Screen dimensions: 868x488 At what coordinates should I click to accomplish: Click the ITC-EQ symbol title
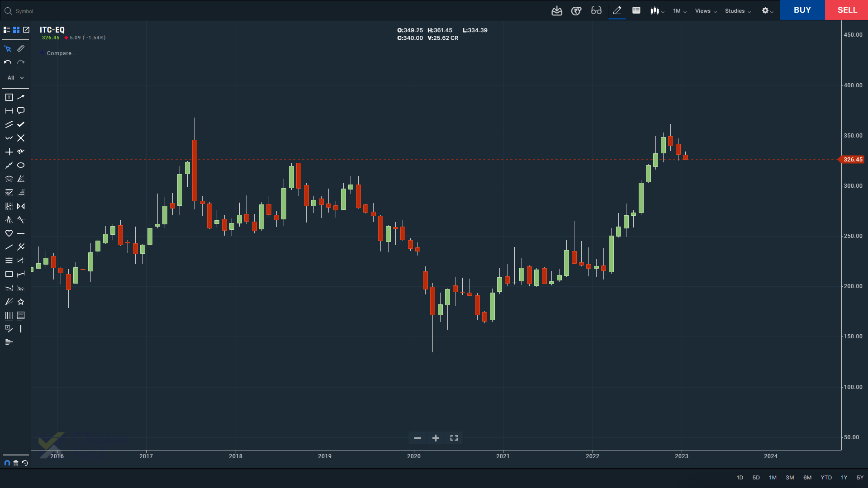52,30
